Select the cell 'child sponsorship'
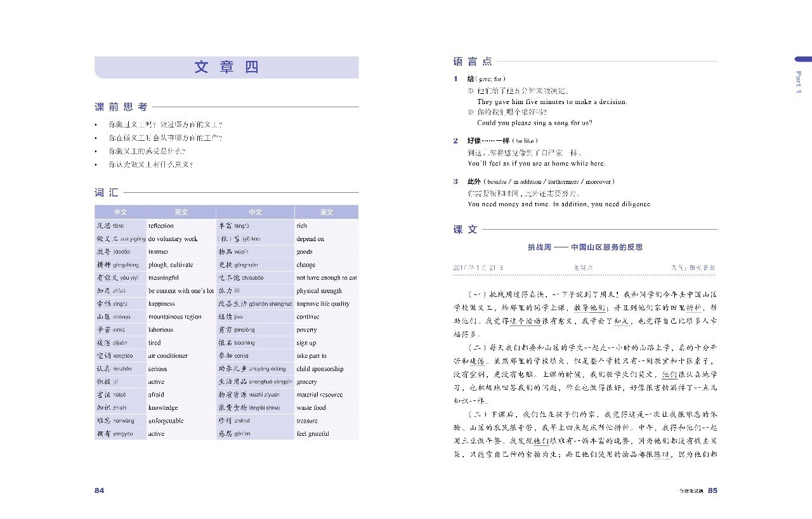The height and width of the screenshot is (519, 812). (326, 369)
